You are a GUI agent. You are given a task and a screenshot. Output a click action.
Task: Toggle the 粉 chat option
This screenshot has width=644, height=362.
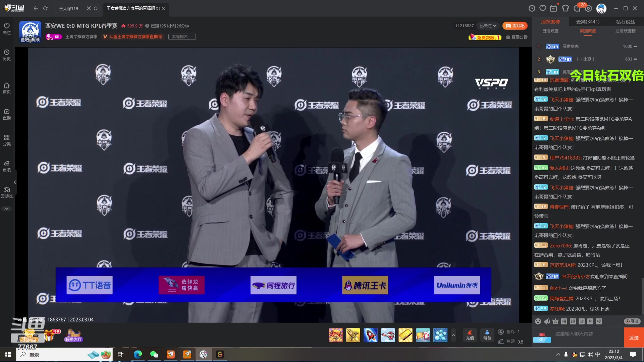pos(564,321)
